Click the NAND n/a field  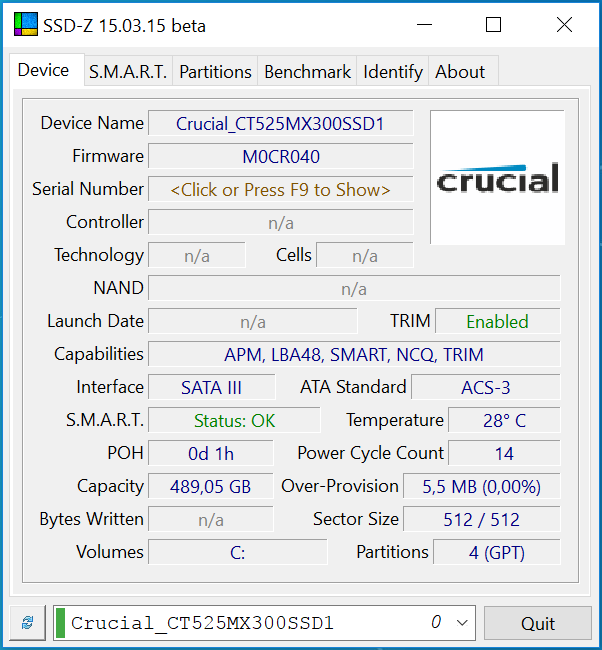coord(354,289)
